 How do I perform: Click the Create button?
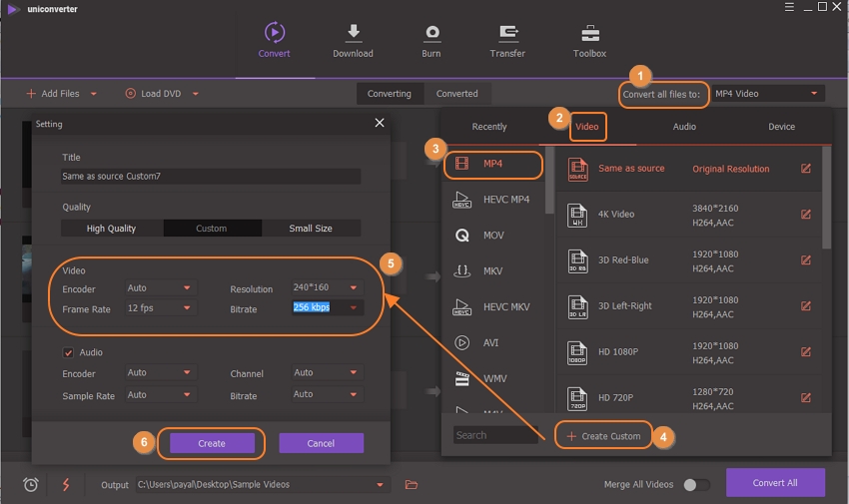point(212,443)
